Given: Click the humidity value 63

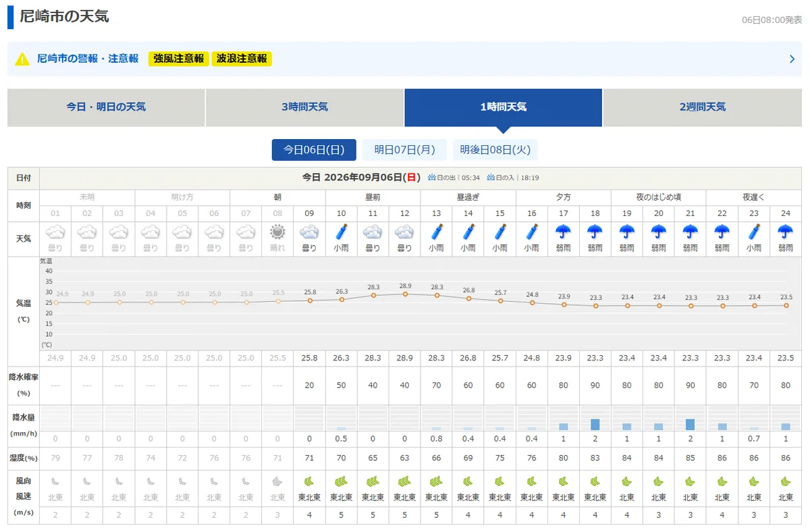Looking at the screenshot, I should pos(404,458).
